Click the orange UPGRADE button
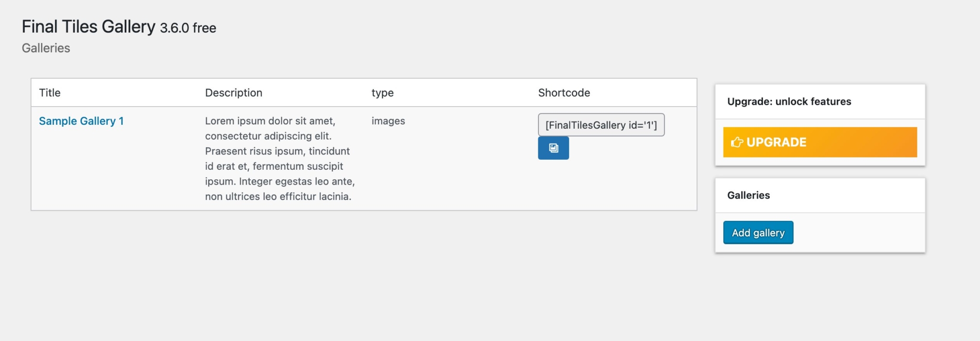 coord(820,142)
